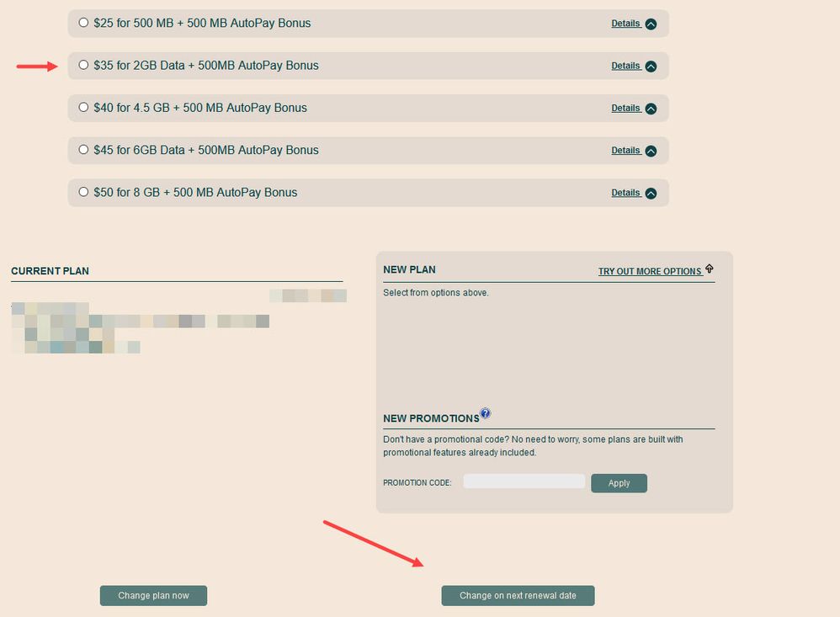Pick the $45 for 6GB Data plan

83,149
